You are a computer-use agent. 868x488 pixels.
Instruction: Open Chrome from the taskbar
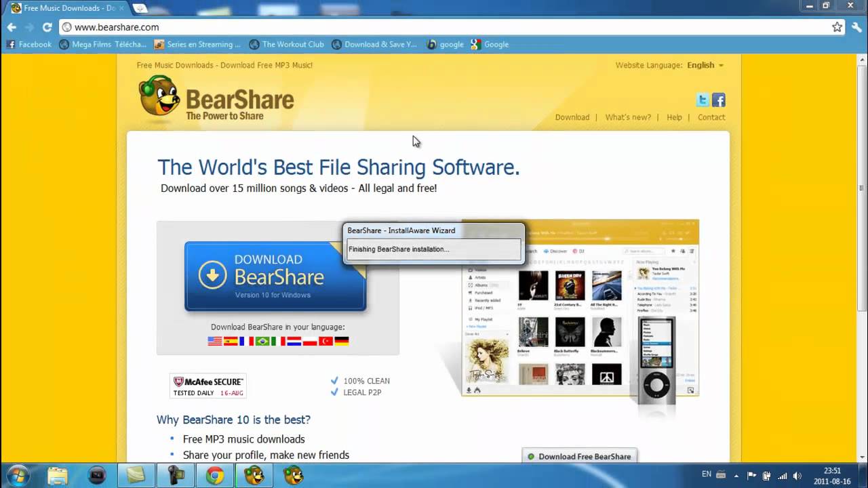[215, 475]
